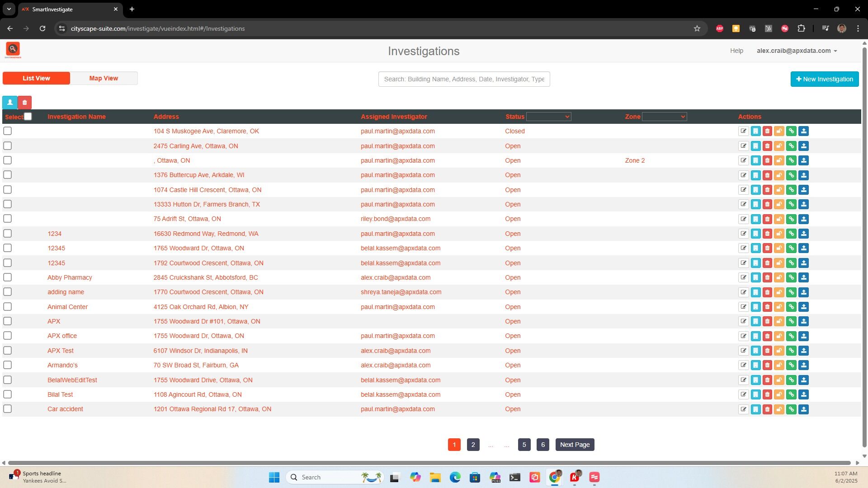
Task: Tick the checkbox beside BelalWebEditTest
Action: [x=8, y=380]
